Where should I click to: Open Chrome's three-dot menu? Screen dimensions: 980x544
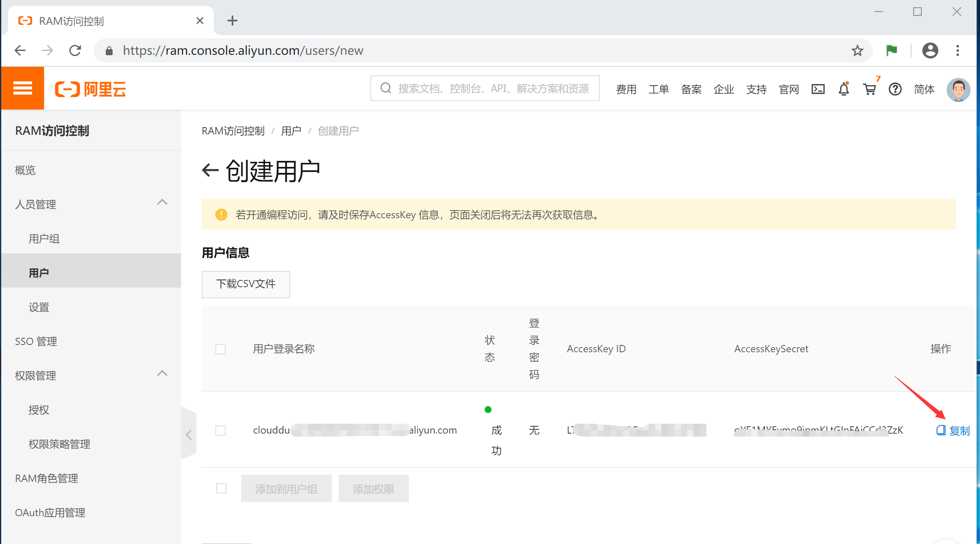(x=958, y=51)
